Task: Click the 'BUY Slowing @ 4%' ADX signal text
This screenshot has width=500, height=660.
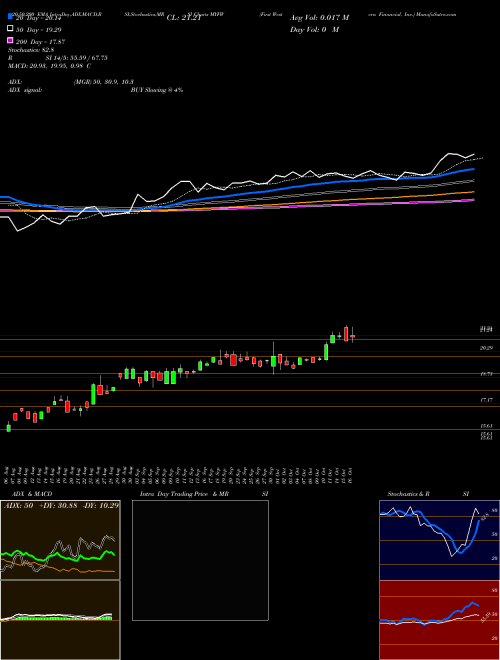Action: click(157, 90)
